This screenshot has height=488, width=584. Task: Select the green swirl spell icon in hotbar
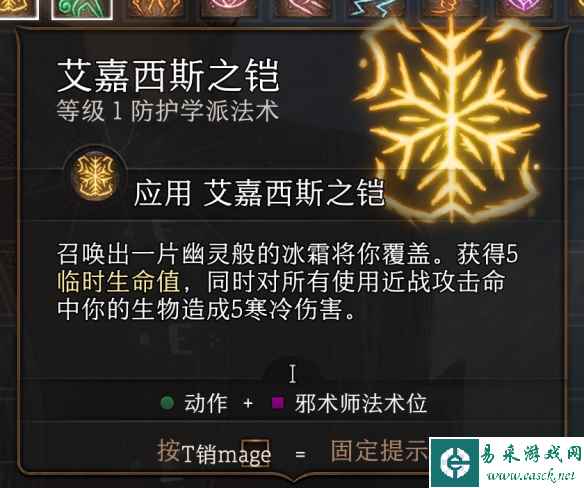click(x=82, y=8)
